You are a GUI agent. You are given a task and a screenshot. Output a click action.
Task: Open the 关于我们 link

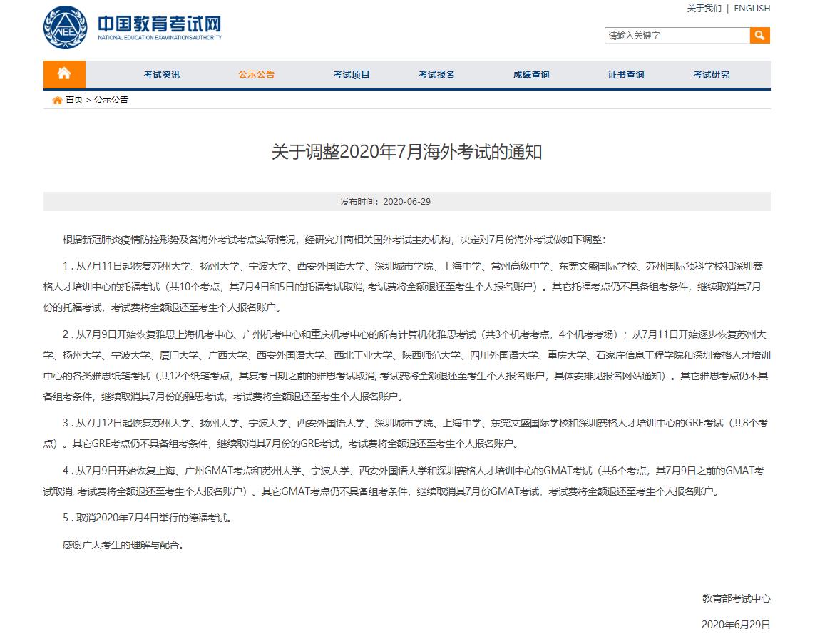tap(704, 9)
